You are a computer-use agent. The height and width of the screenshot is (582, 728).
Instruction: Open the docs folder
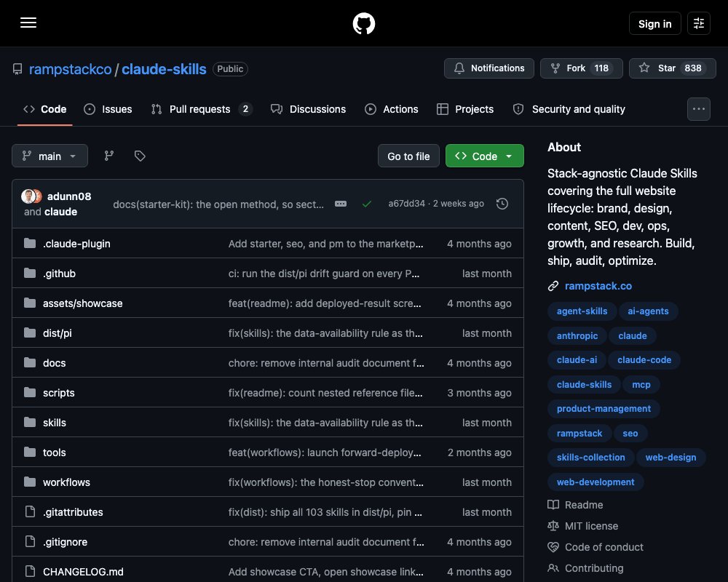[x=55, y=363]
